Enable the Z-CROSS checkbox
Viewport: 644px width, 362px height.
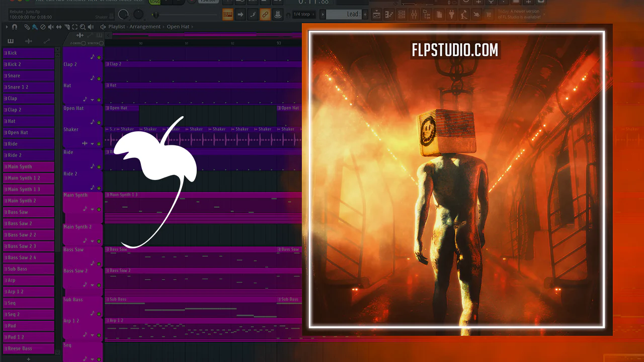[83, 43]
